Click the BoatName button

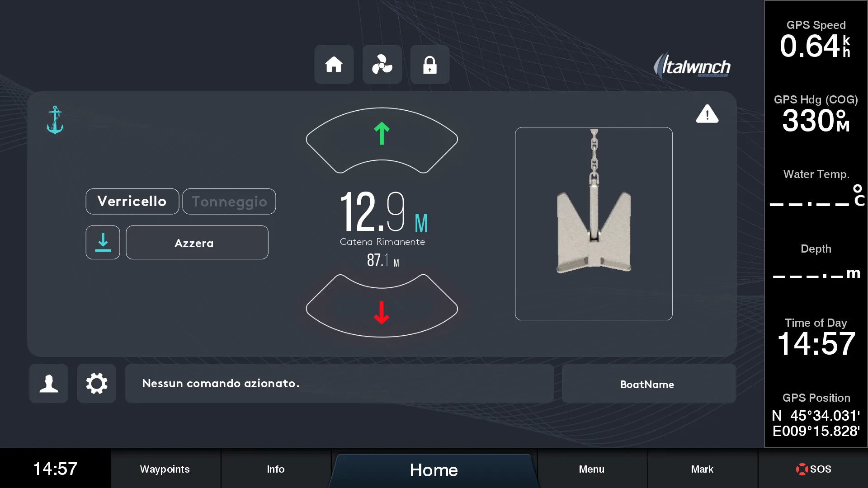[647, 384]
